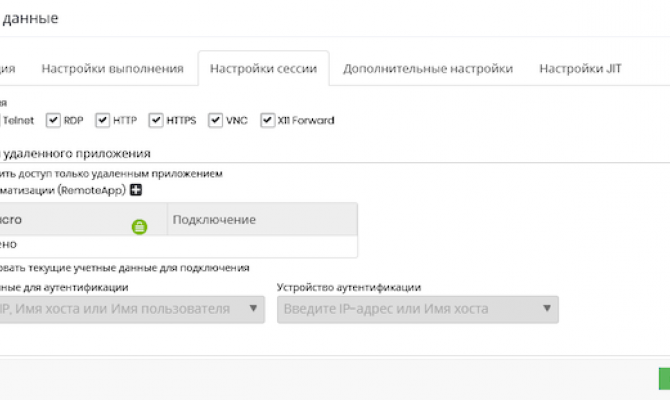Screen dimensions: 670x400
Task: Open the authentication credentials dropdown arrow
Action: pyautogui.click(x=253, y=309)
